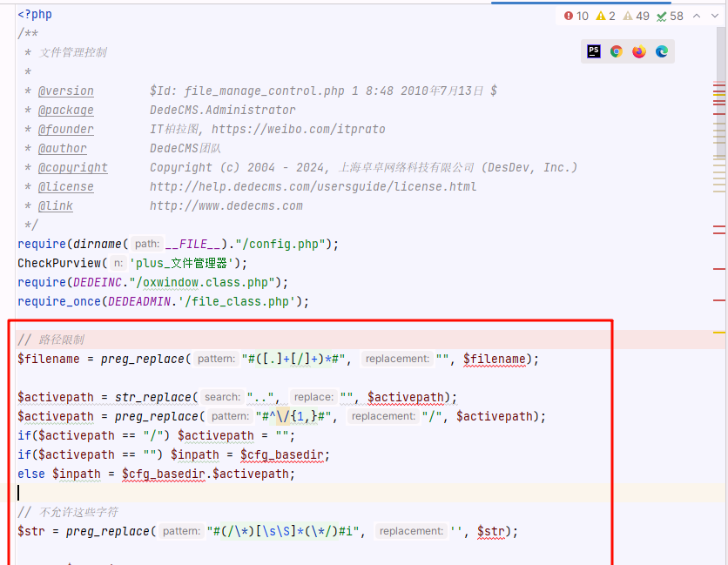Open file in built-in PhpStorm preview

[594, 51]
